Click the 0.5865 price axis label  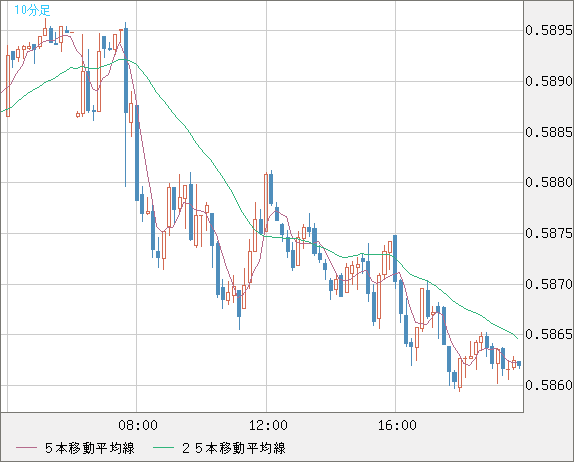(x=549, y=334)
